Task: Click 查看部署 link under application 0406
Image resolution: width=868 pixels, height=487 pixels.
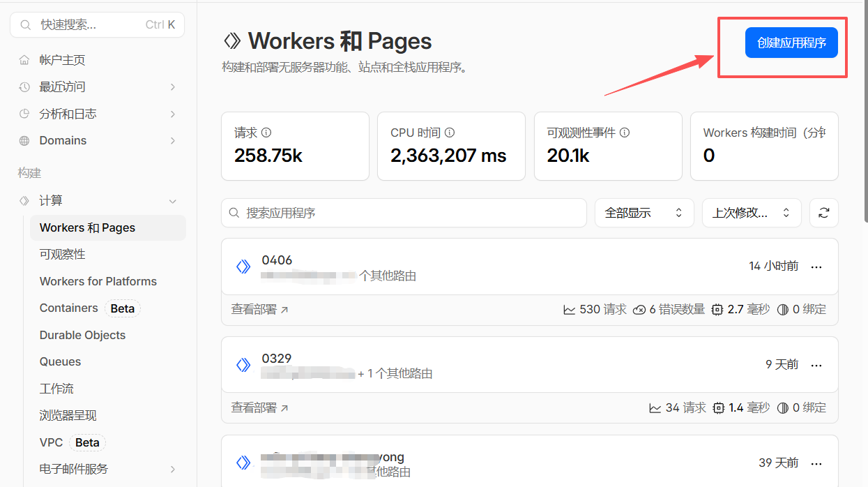Action: (x=259, y=310)
